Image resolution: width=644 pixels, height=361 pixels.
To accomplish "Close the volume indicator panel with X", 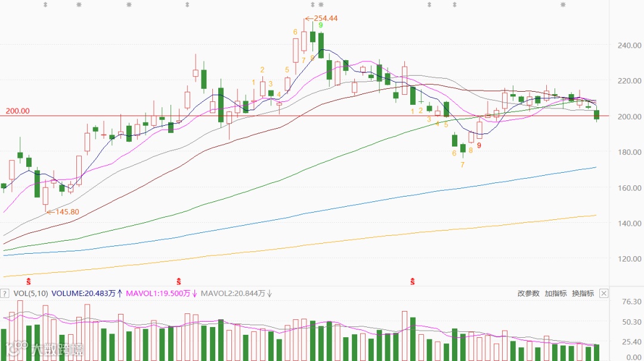I will 603,293.
